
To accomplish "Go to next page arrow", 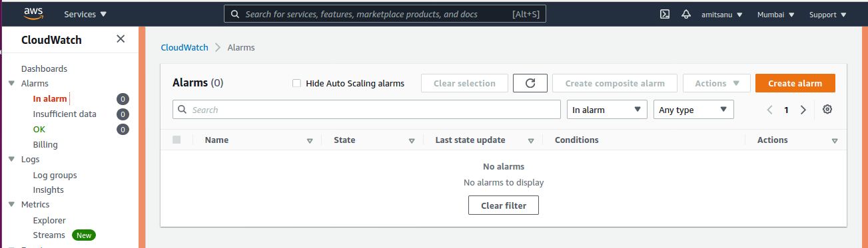I will [803, 110].
